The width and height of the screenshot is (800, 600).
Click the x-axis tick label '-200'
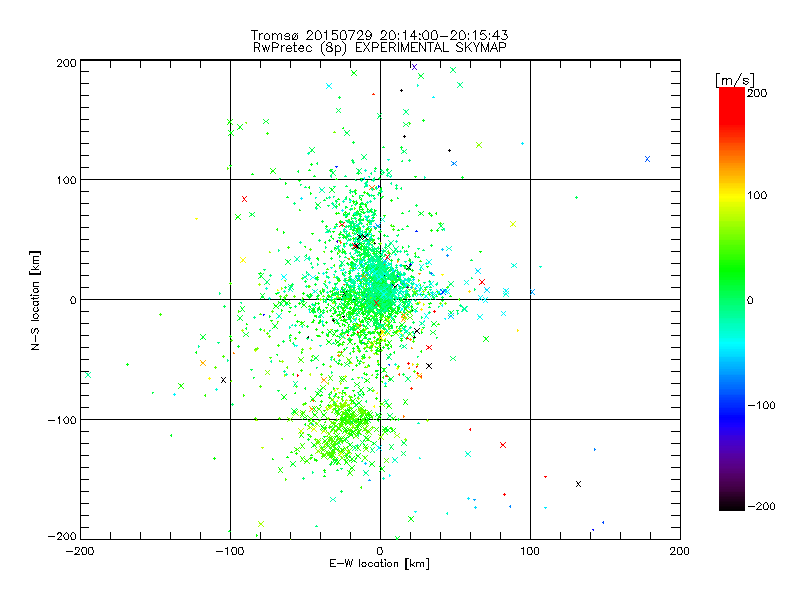click(x=80, y=551)
